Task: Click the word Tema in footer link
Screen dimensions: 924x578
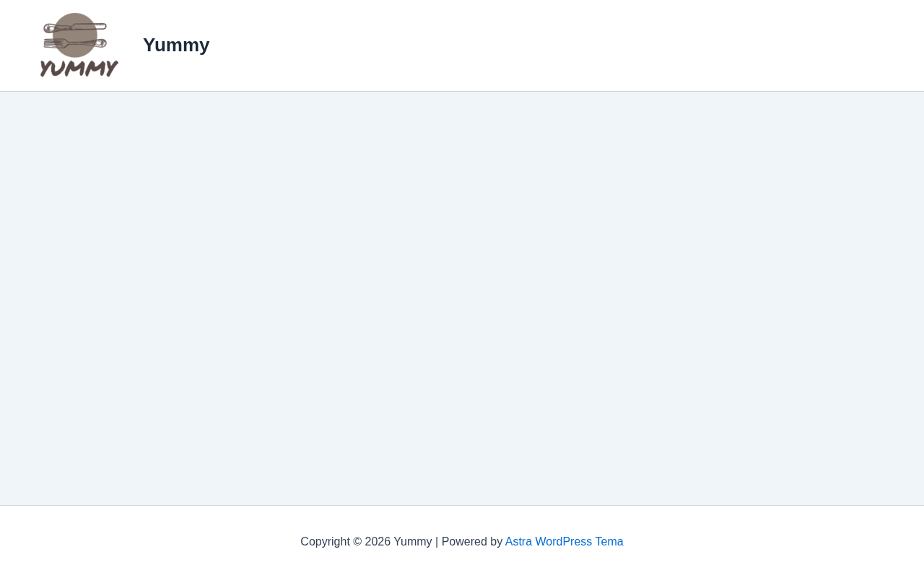Action: point(609,542)
